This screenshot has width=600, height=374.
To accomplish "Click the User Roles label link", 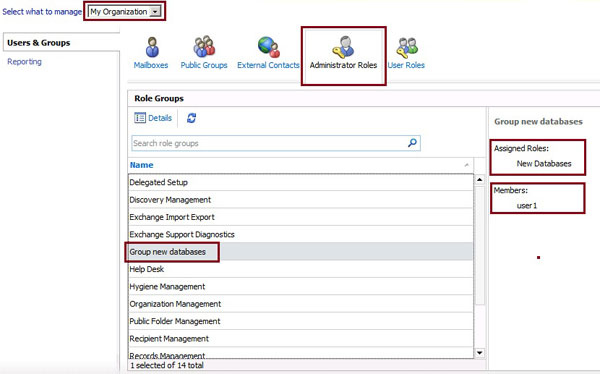I will [x=406, y=65].
